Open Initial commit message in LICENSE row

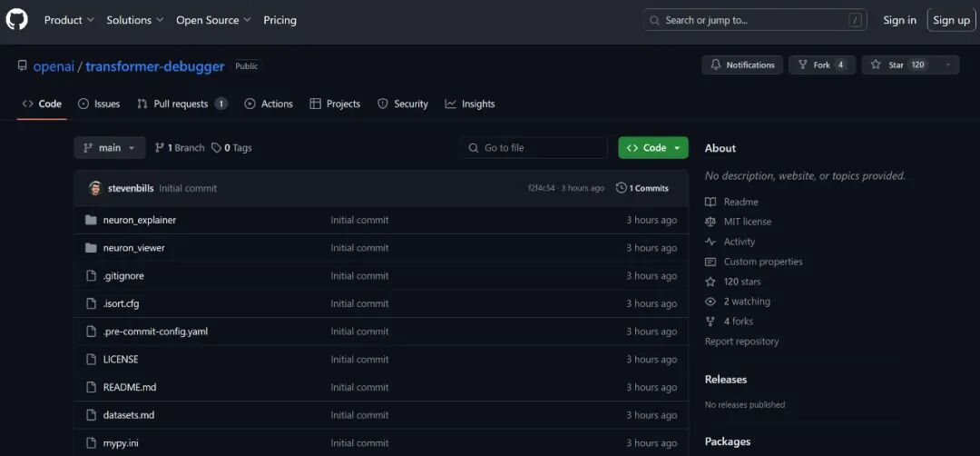click(x=359, y=359)
